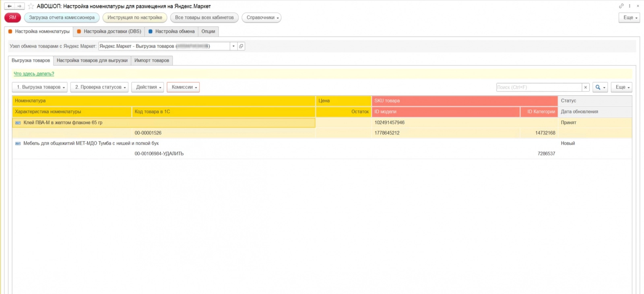Image resolution: width=644 pixels, height=294 pixels.
Task: Click the SKU value 102491457946
Action: click(x=390, y=123)
